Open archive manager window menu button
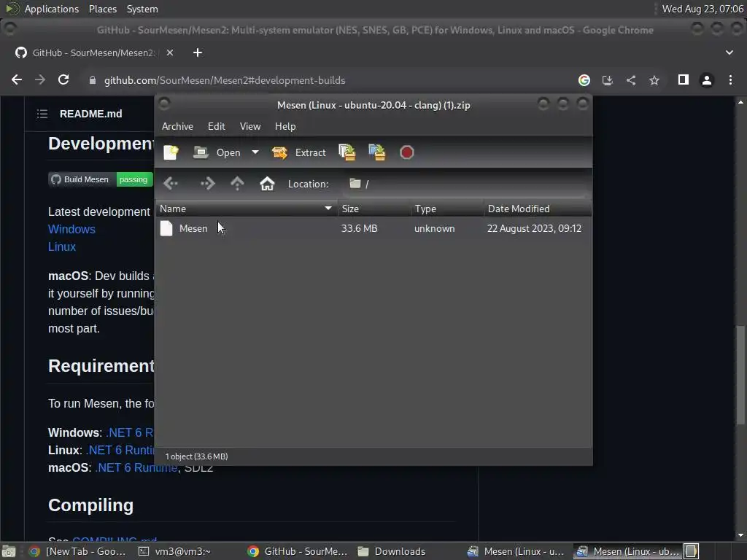The height and width of the screenshot is (560, 747). (x=164, y=104)
